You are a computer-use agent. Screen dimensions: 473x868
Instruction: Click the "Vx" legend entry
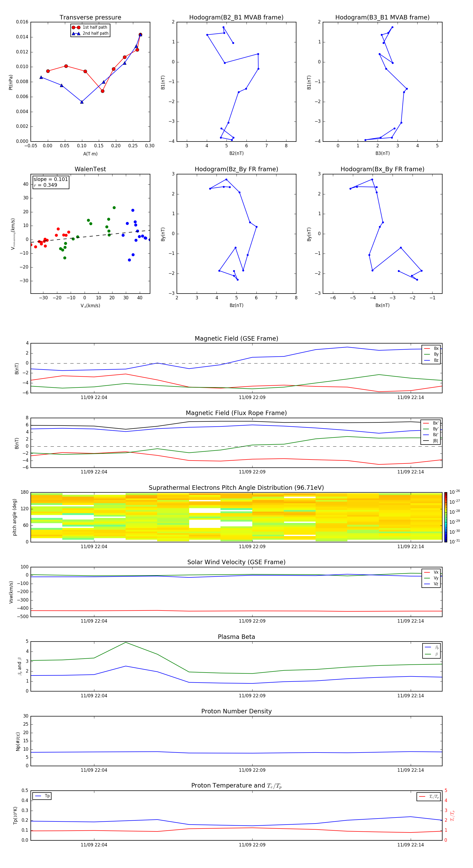coord(431,572)
